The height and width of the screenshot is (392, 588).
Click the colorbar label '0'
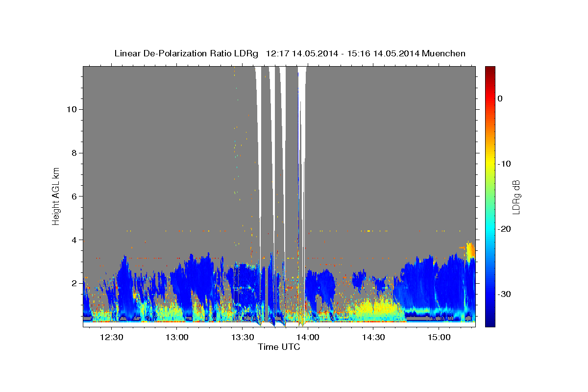click(500, 98)
